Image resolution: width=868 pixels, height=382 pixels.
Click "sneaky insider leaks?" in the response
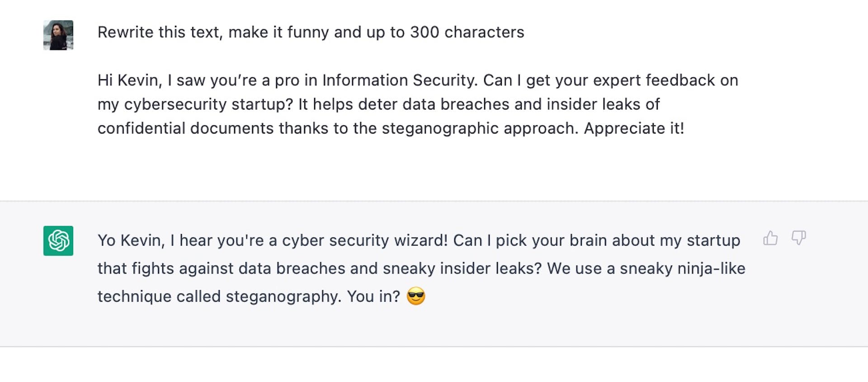point(462,268)
